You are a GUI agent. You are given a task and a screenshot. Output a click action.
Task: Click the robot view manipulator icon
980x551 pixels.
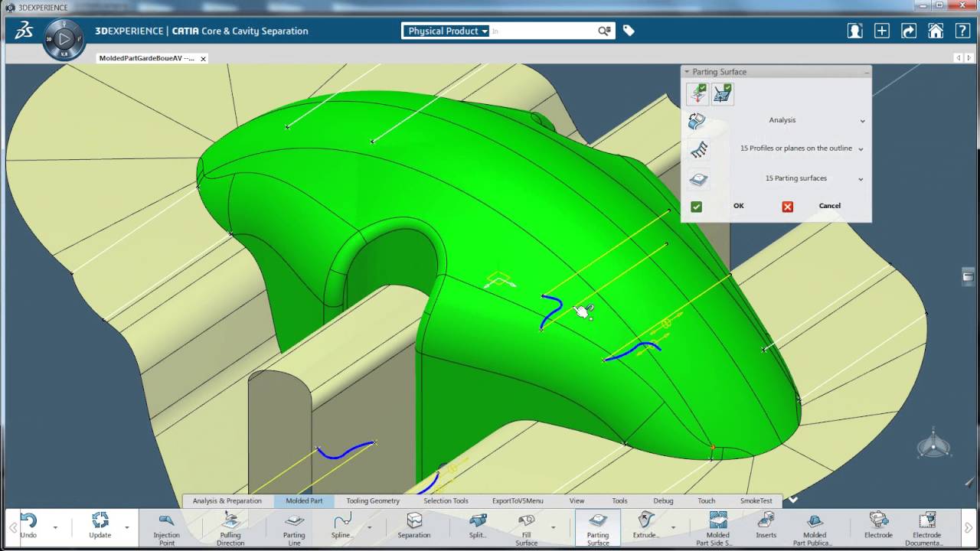pyautogui.click(x=933, y=445)
